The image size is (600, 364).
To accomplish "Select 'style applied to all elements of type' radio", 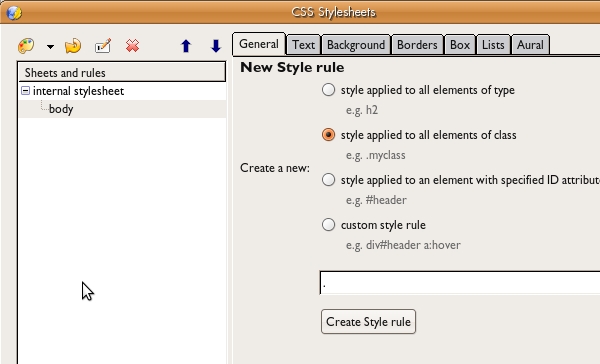I will point(328,90).
